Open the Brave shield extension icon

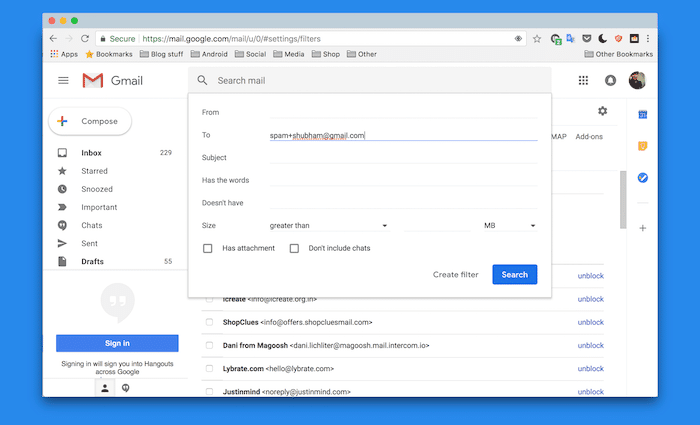click(x=618, y=39)
